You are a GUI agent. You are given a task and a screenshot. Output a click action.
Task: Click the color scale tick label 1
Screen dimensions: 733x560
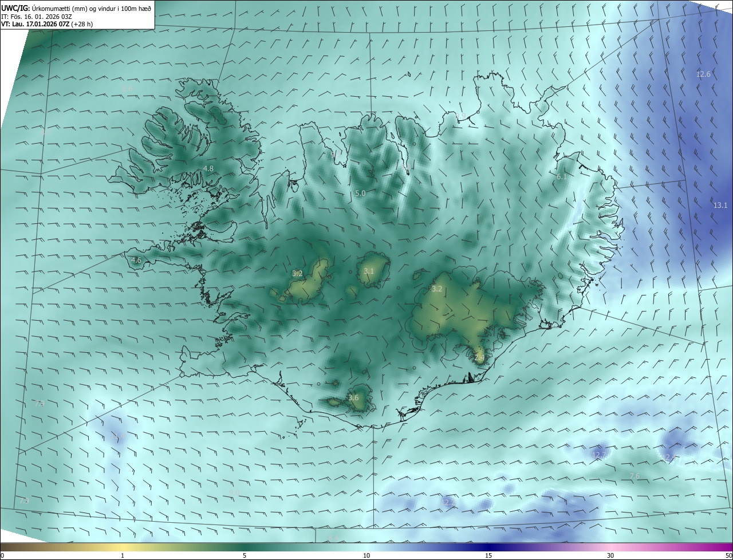click(x=123, y=555)
